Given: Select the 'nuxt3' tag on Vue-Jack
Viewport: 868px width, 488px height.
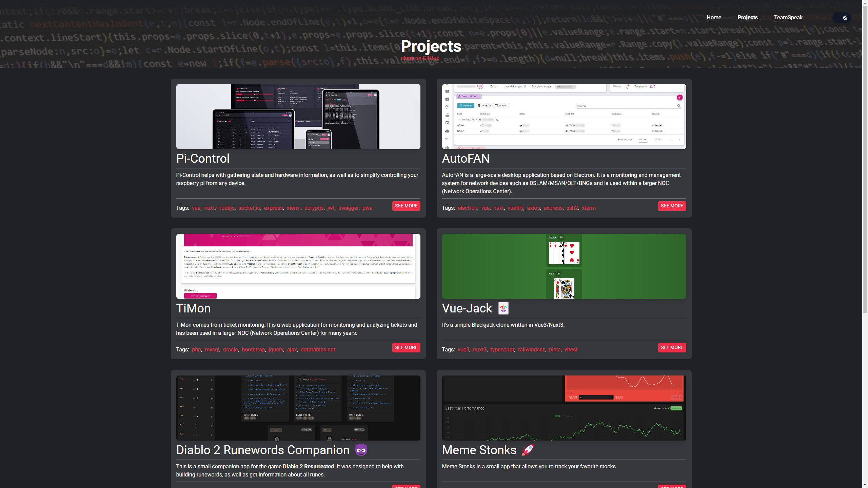Looking at the screenshot, I should 479,350.
